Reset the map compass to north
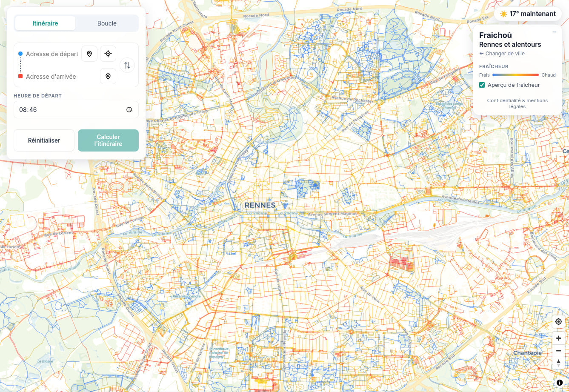Screen dimensions: 569x392 pyautogui.click(x=558, y=363)
